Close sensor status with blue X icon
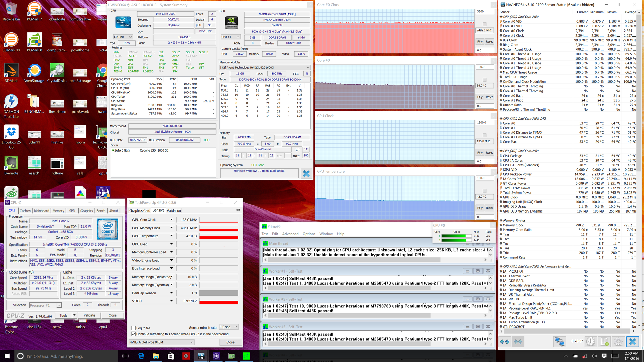The height and width of the screenshot is (362, 644). [x=632, y=342]
